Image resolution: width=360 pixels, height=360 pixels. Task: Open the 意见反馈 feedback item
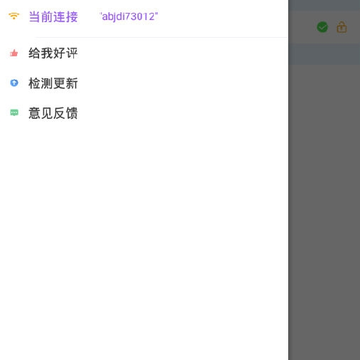[x=53, y=113]
